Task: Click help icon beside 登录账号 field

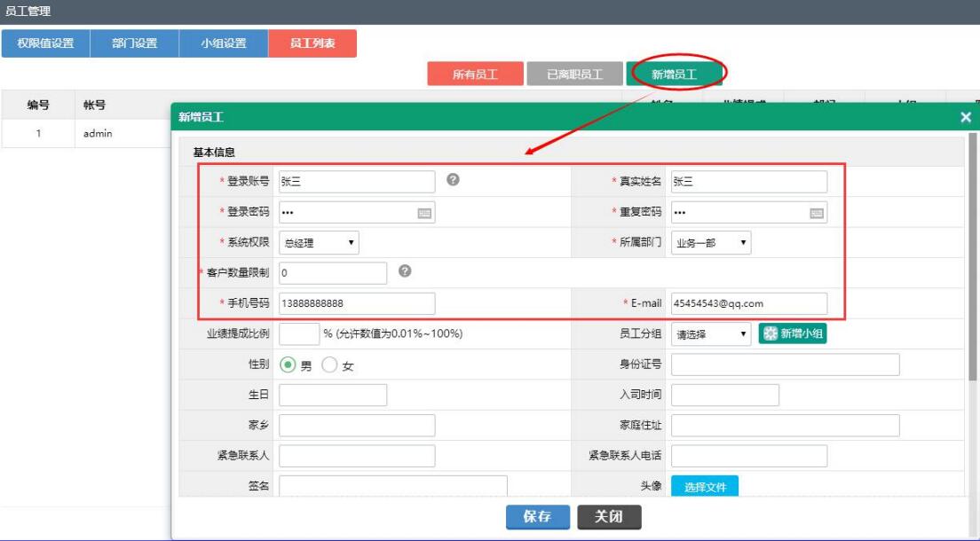Action: click(453, 180)
